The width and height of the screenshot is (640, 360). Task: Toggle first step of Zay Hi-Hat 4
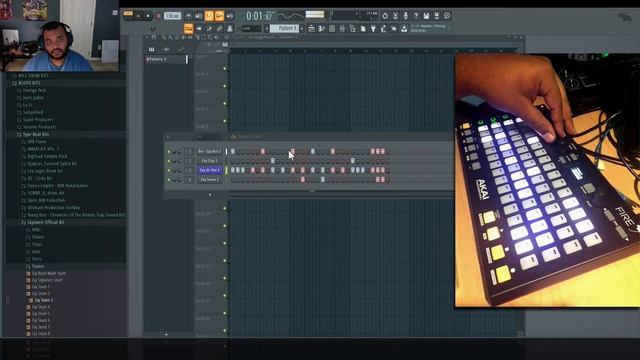pyautogui.click(x=233, y=170)
